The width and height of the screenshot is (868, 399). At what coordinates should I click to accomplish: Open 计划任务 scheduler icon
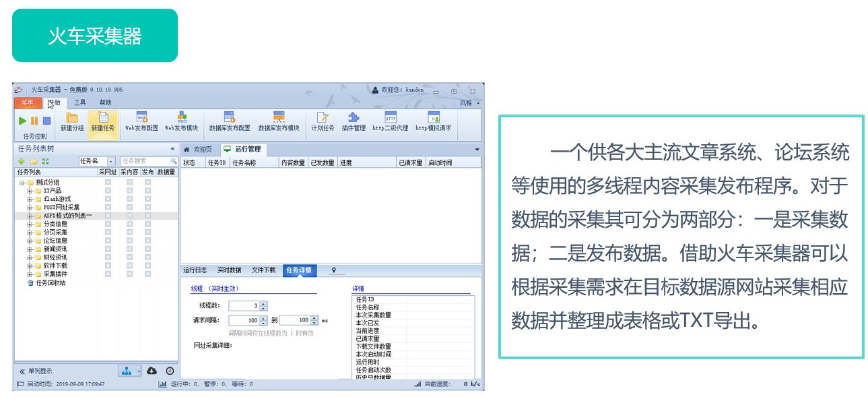[323, 117]
